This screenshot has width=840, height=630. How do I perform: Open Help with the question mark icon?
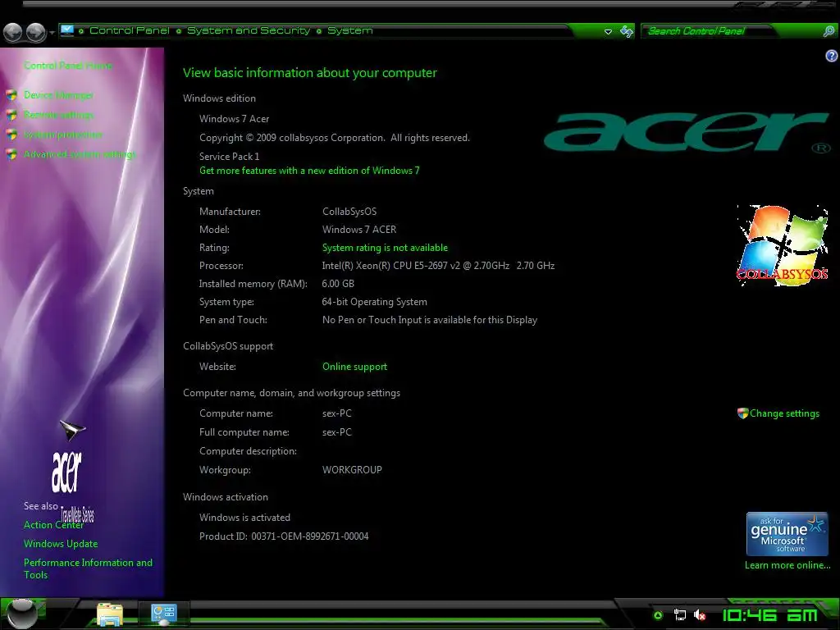coord(832,56)
